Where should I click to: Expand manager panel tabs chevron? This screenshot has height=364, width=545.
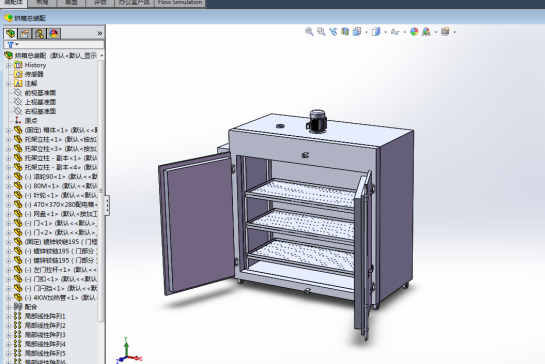pos(100,33)
